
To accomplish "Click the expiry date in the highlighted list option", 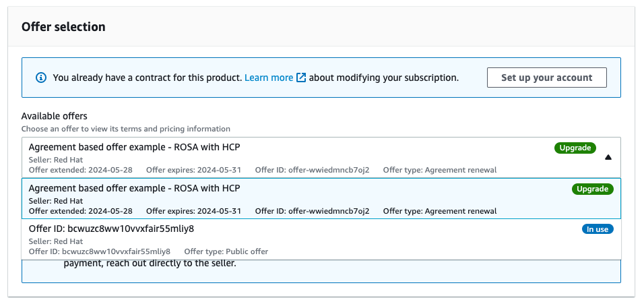I will pyautogui.click(x=194, y=211).
